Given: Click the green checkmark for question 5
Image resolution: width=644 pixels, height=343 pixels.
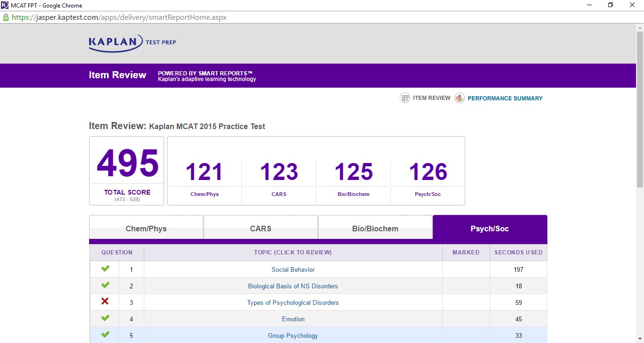Looking at the screenshot, I should tap(105, 335).
